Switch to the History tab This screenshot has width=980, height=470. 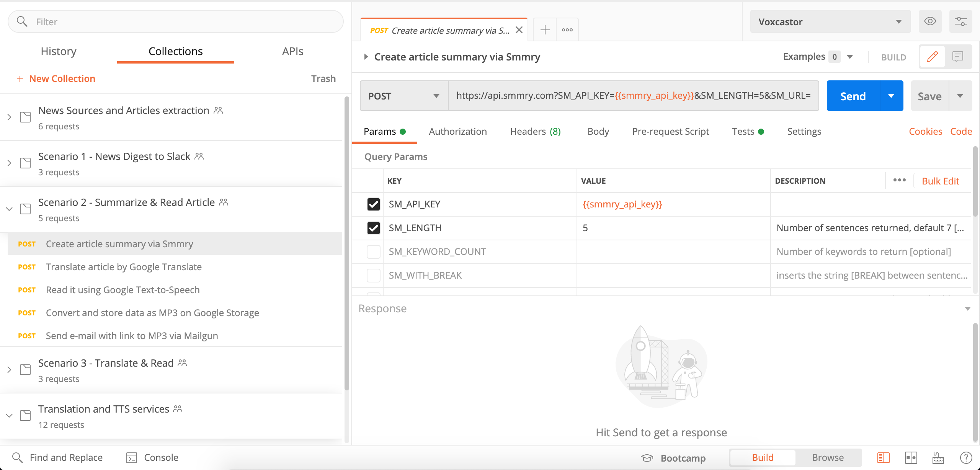pyautogui.click(x=59, y=51)
